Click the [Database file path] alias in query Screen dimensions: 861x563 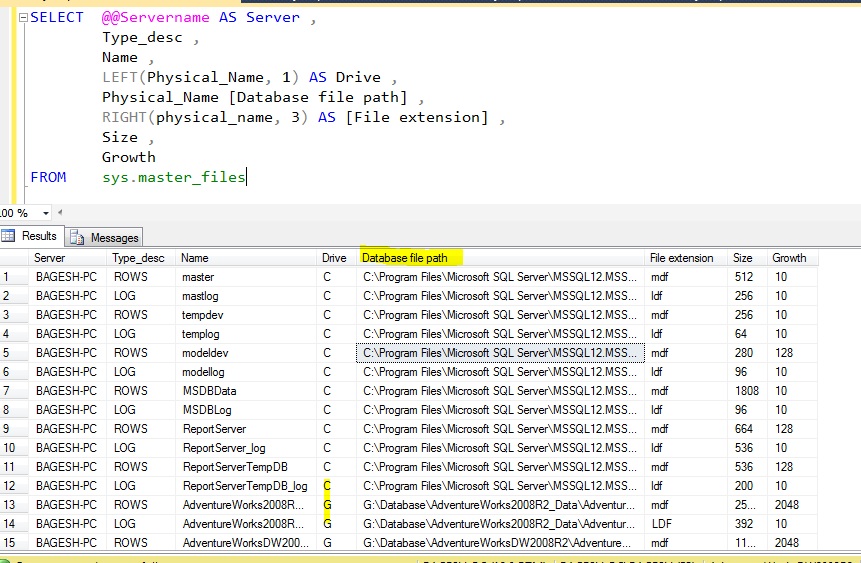318,98
